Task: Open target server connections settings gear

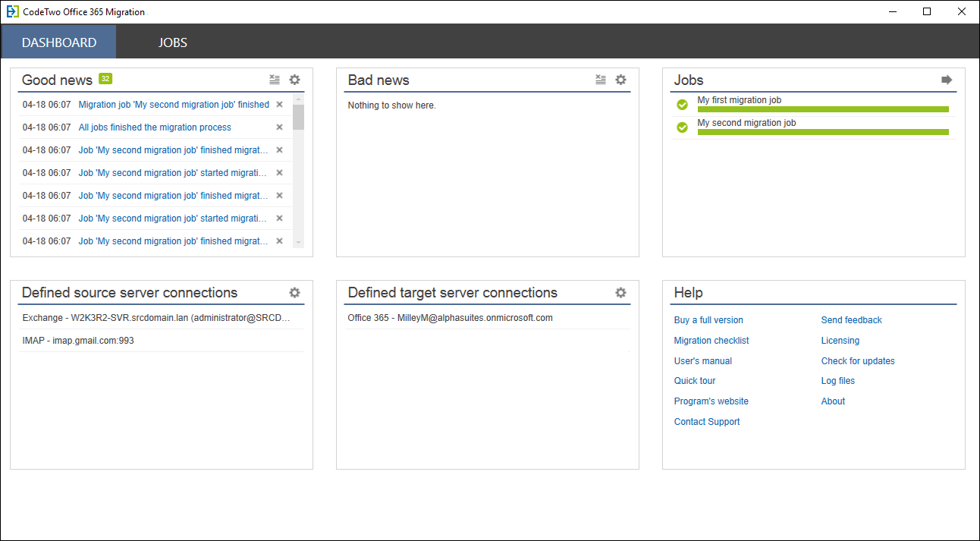Action: [x=620, y=293]
